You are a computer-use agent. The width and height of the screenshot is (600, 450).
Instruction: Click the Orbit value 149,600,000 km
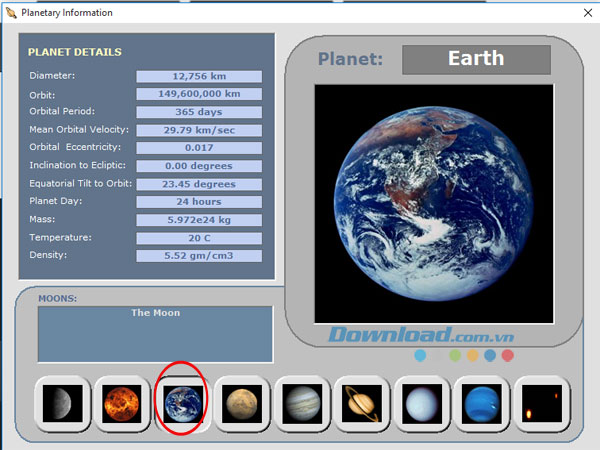[199, 94]
